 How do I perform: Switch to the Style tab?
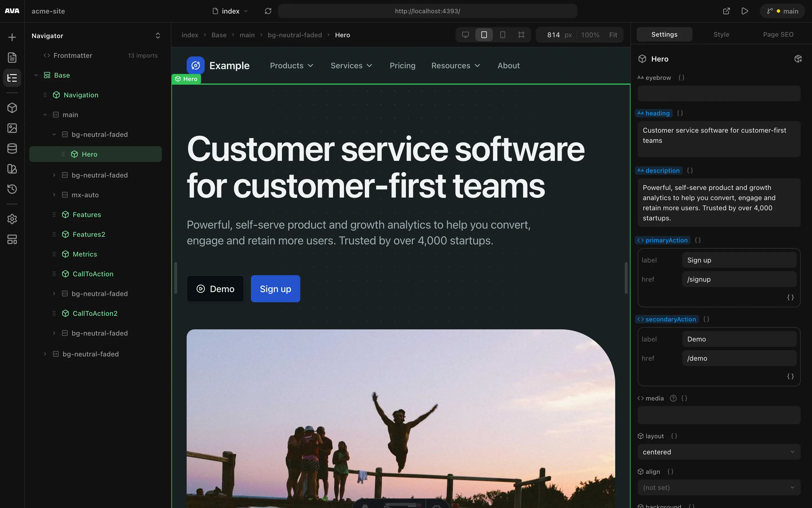pyautogui.click(x=721, y=34)
